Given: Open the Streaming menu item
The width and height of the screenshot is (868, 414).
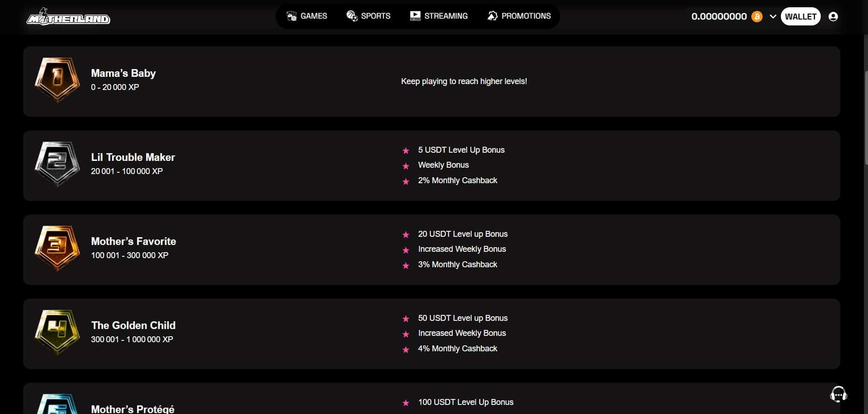Looking at the screenshot, I should [x=439, y=16].
